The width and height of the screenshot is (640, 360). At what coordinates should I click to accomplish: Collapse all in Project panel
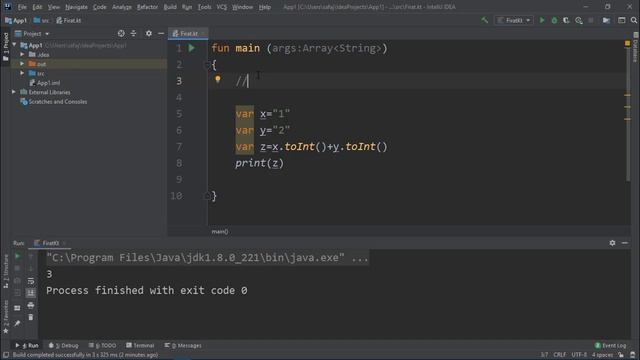click(133, 33)
